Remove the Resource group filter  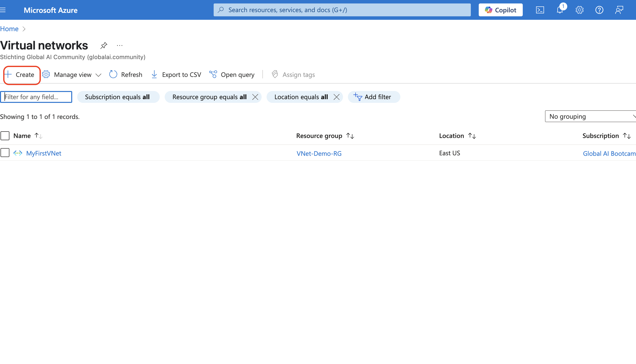(255, 97)
